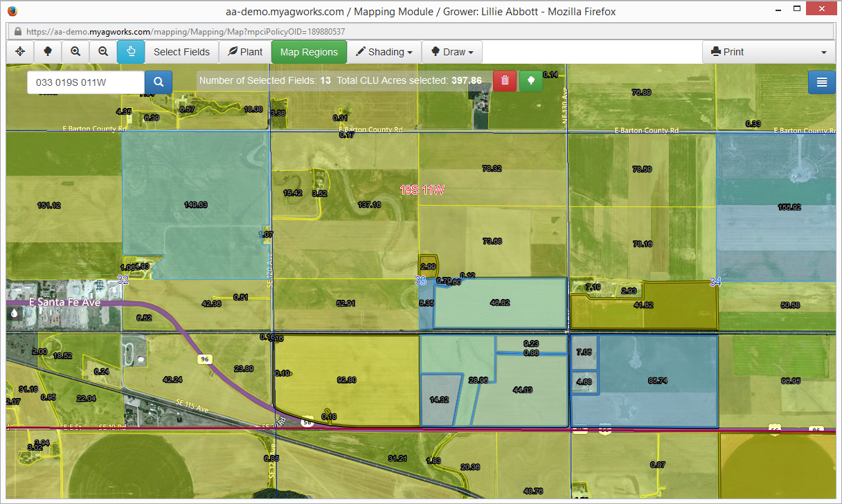Image resolution: width=842 pixels, height=504 pixels.
Task: Expand the Print options arrow
Action: (x=823, y=52)
